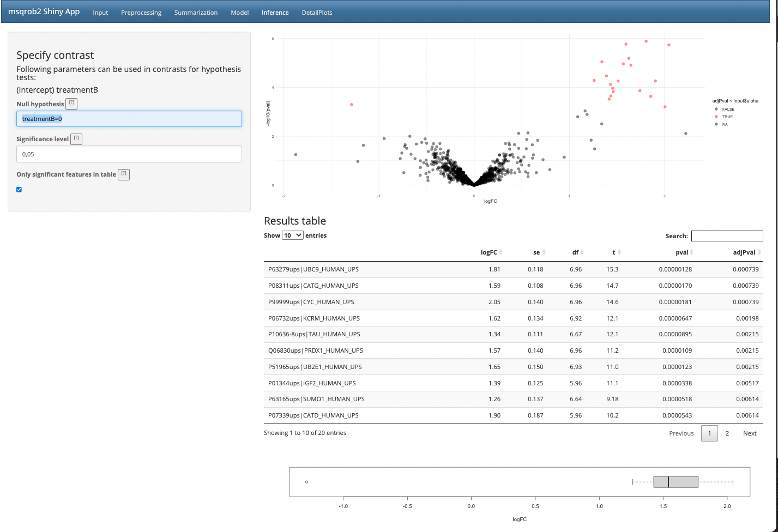Sort table by the pval column arrows

click(x=691, y=252)
